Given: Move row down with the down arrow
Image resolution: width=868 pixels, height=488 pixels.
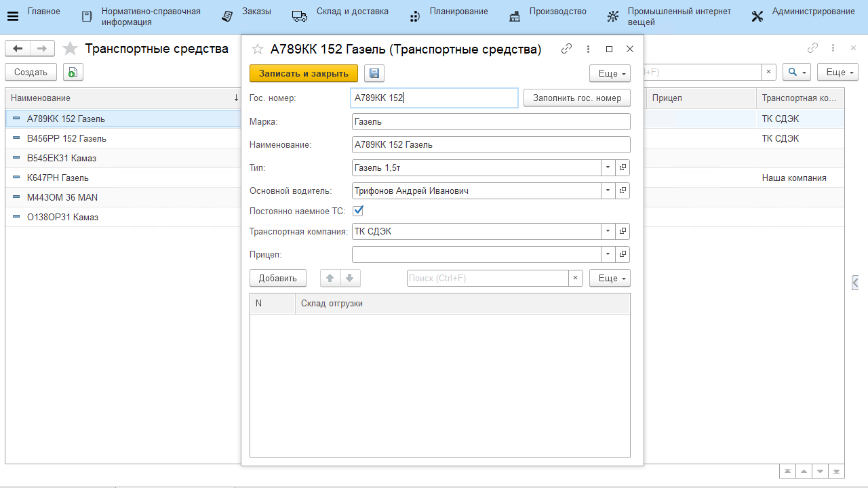Looking at the screenshot, I should (x=350, y=278).
